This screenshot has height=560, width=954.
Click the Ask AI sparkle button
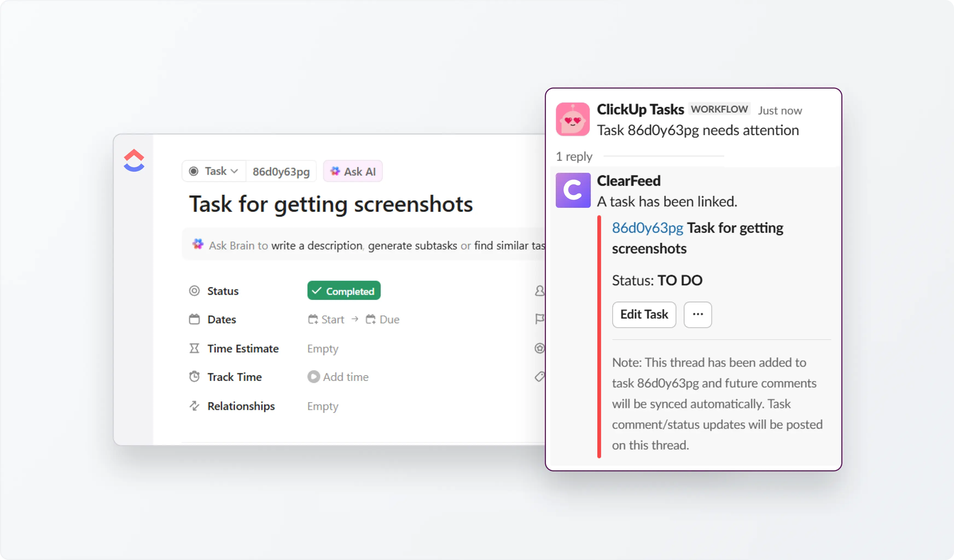(x=353, y=171)
